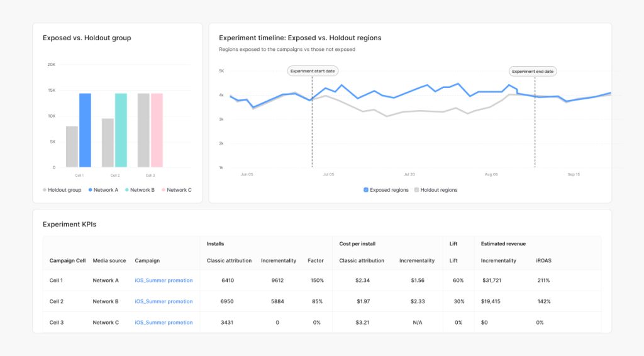644x356 pixels.
Task: Sort by the Campaign Cell column header
Action: tap(67, 261)
